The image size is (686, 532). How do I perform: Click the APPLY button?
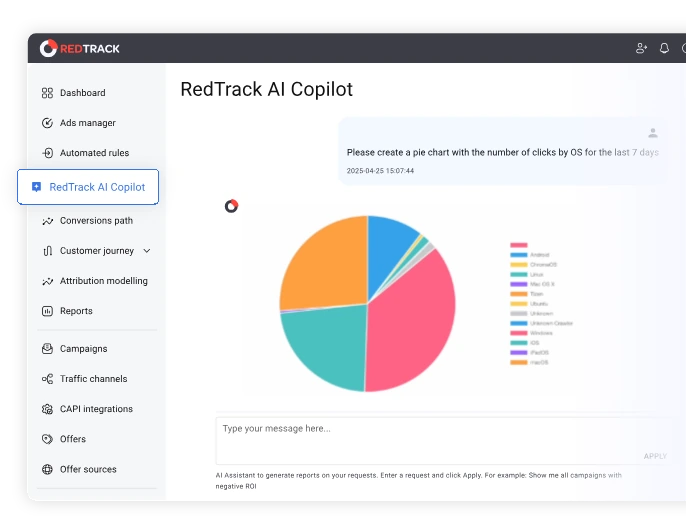tap(655, 456)
